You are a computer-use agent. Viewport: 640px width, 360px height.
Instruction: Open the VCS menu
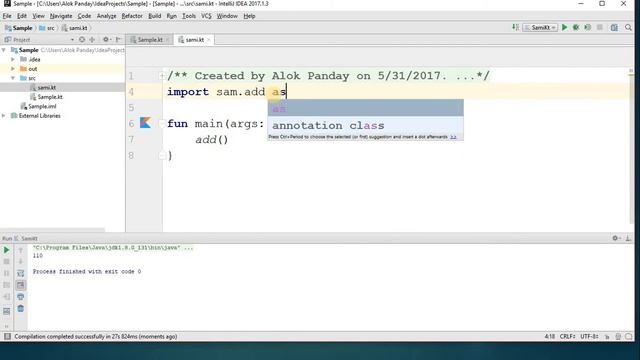(x=206, y=16)
